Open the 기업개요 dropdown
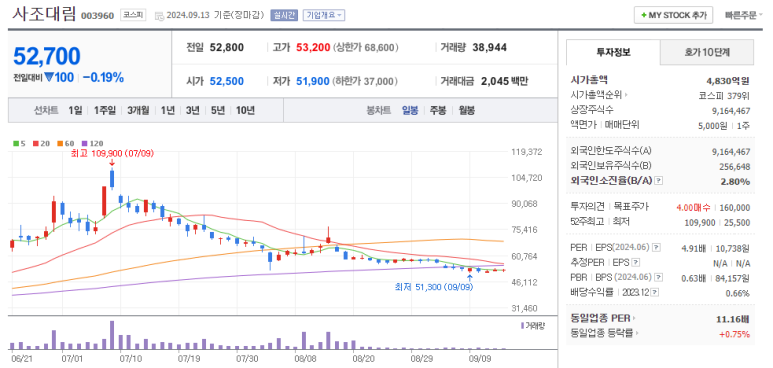The width and height of the screenshot is (773, 368). coord(323,15)
